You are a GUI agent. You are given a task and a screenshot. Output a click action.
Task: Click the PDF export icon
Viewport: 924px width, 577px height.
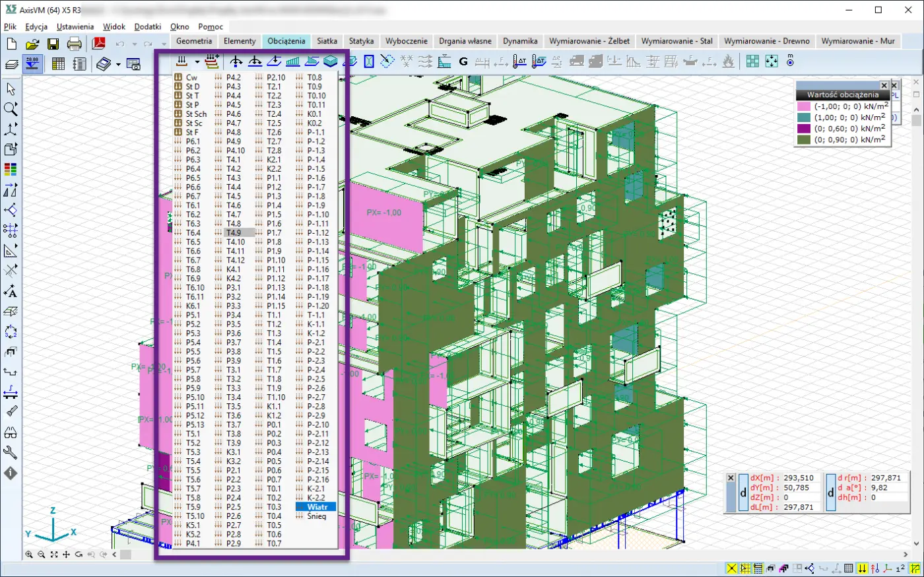tap(99, 44)
